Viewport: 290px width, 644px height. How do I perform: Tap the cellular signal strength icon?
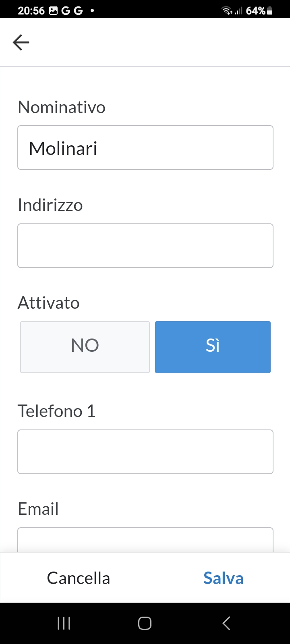(x=239, y=11)
